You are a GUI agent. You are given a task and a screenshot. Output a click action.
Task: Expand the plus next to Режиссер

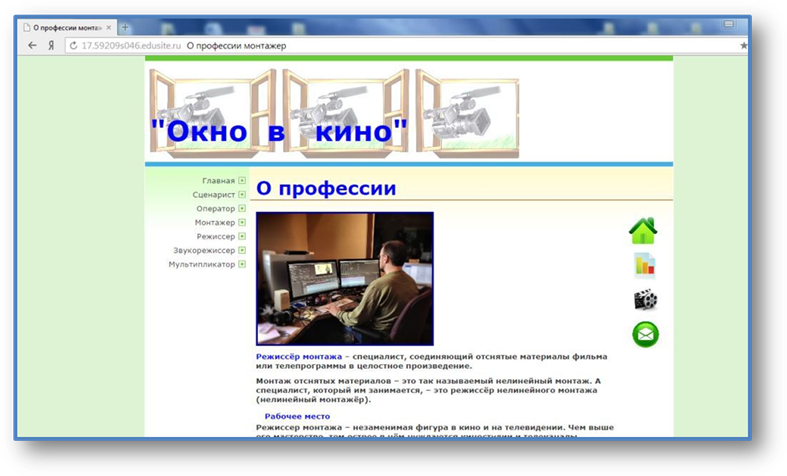[242, 236]
